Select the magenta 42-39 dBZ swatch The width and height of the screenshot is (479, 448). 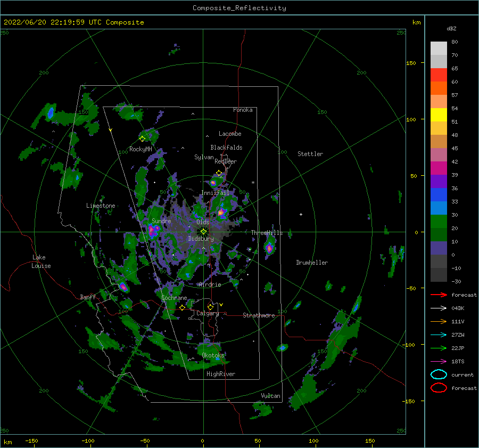tap(439, 168)
